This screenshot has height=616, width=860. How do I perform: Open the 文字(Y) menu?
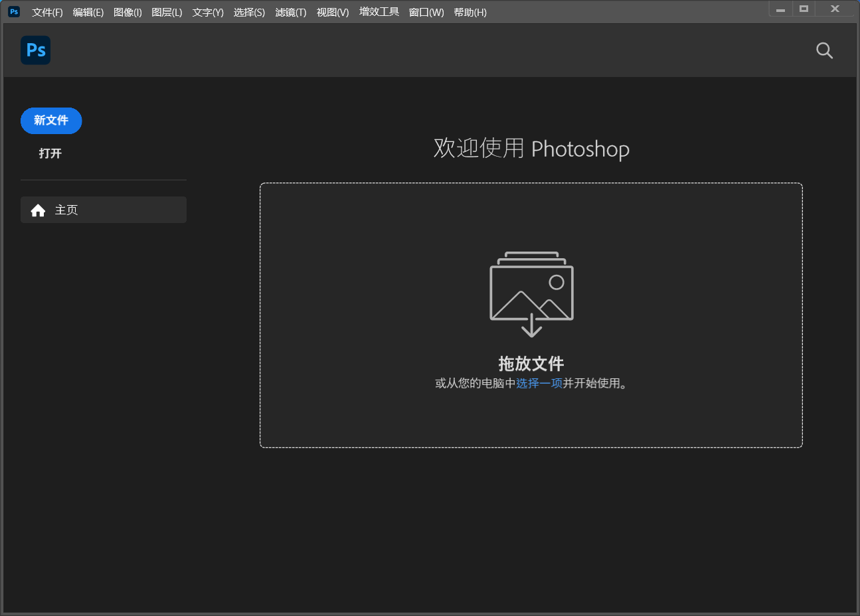[x=208, y=12]
